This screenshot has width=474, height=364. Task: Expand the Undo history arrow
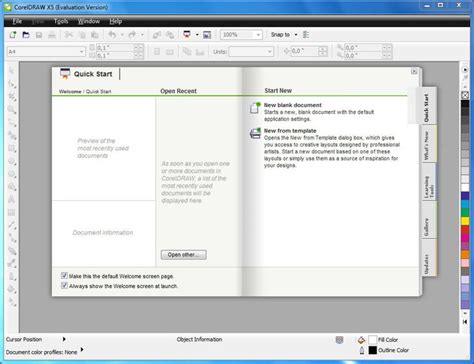122,35
